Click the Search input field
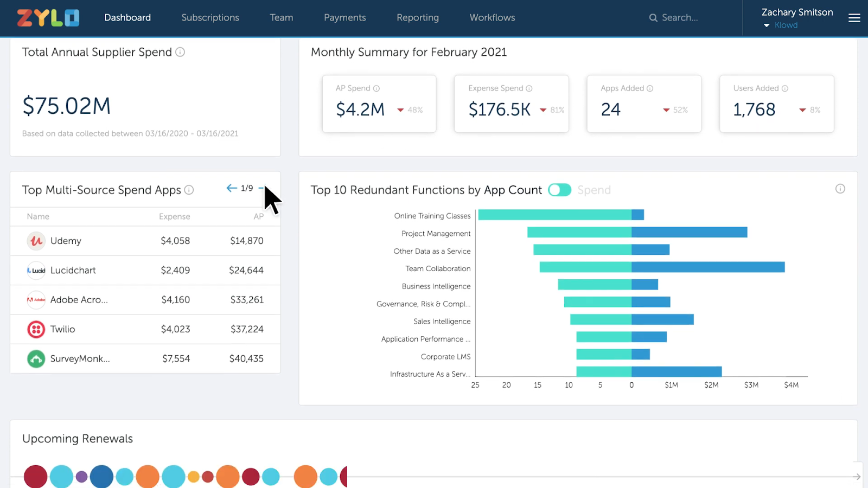This screenshot has height=488, width=868. (x=679, y=18)
